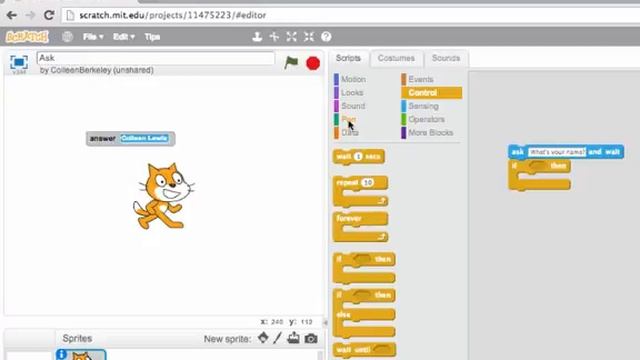This screenshot has height=360, width=640.
Task: Click the Block help question mark
Action: tap(326, 37)
